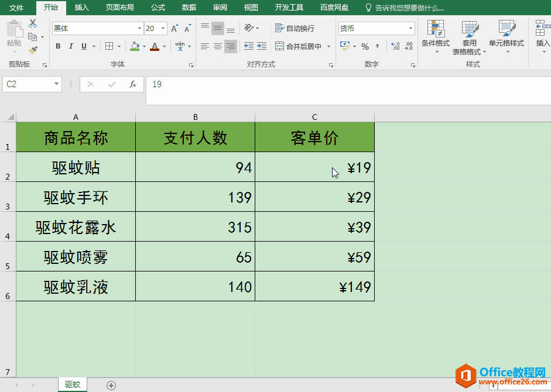Open the Name Box dropdown arrow

click(57, 84)
